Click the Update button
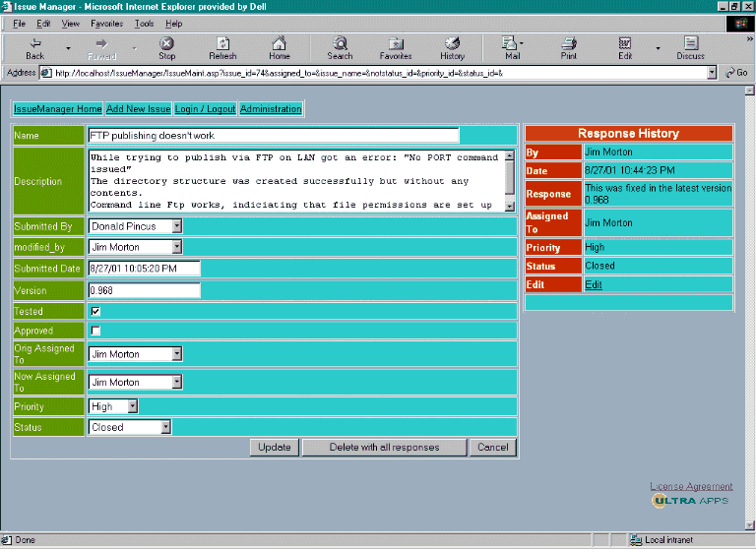756x549 pixels. (x=274, y=448)
